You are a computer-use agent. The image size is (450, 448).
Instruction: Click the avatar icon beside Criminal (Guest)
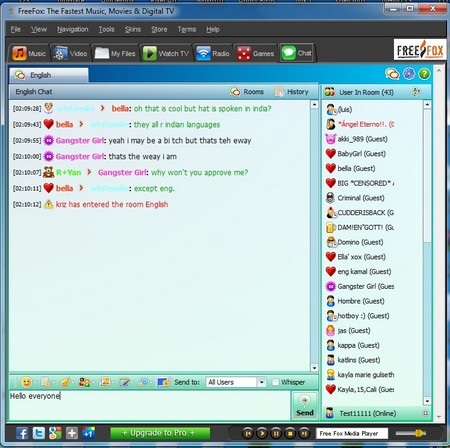tap(330, 198)
